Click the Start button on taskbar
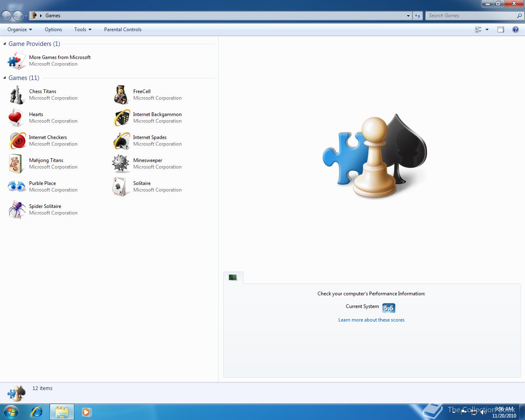The width and height of the screenshot is (525, 420). 11,412
